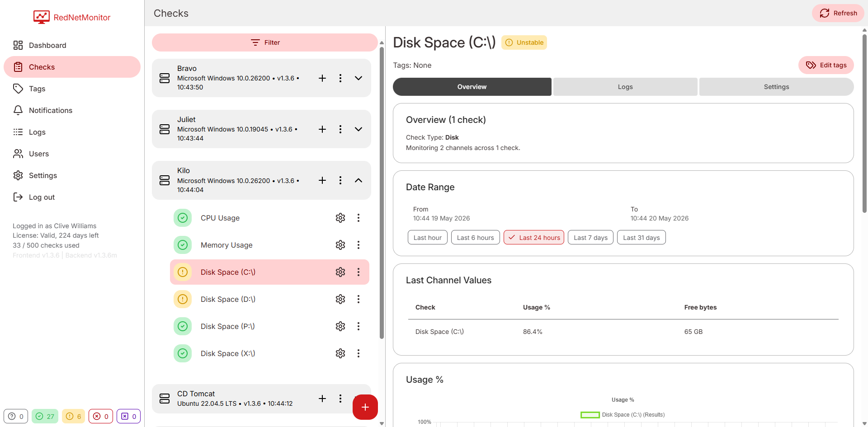
Task: Filter by purple disabled count badge
Action: point(129,416)
